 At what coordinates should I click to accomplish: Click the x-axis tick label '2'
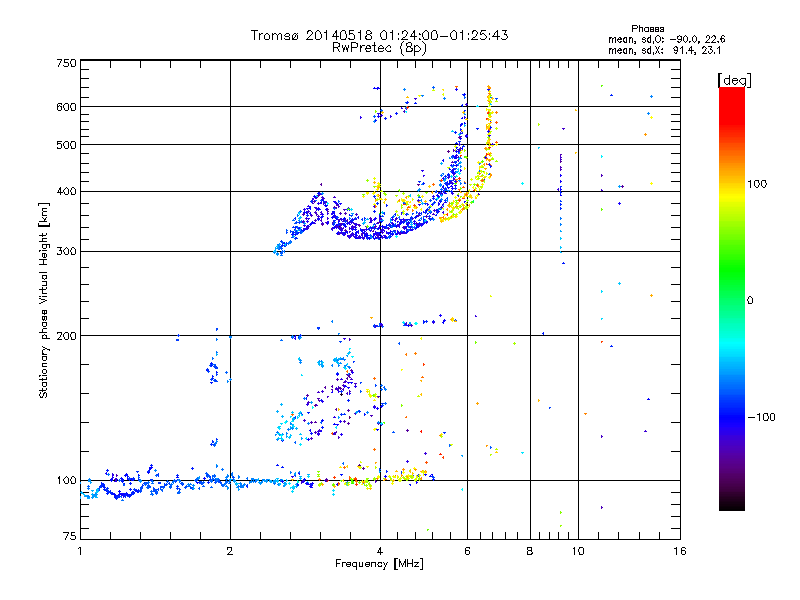coord(230,551)
